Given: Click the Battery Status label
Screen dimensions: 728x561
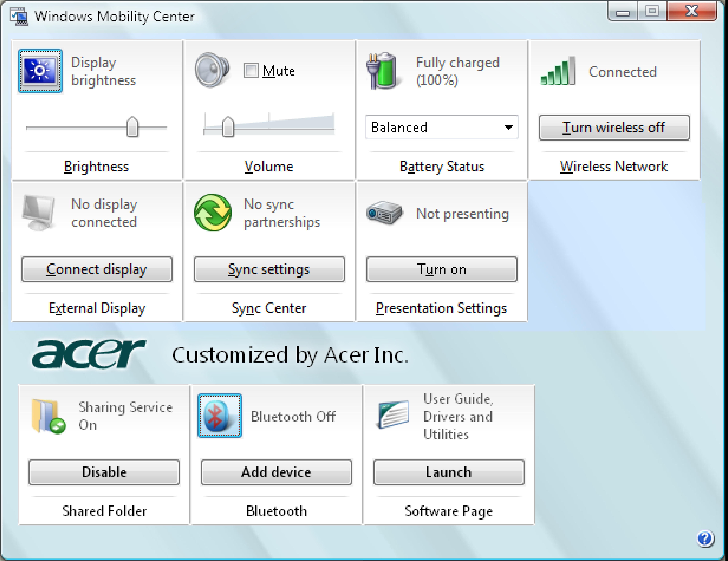Looking at the screenshot, I should coord(442,167).
